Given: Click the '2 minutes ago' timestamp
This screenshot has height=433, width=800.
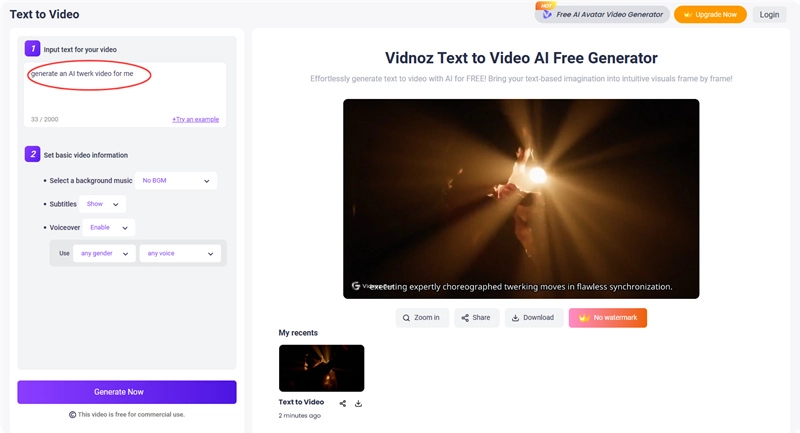Looking at the screenshot, I should click(299, 416).
